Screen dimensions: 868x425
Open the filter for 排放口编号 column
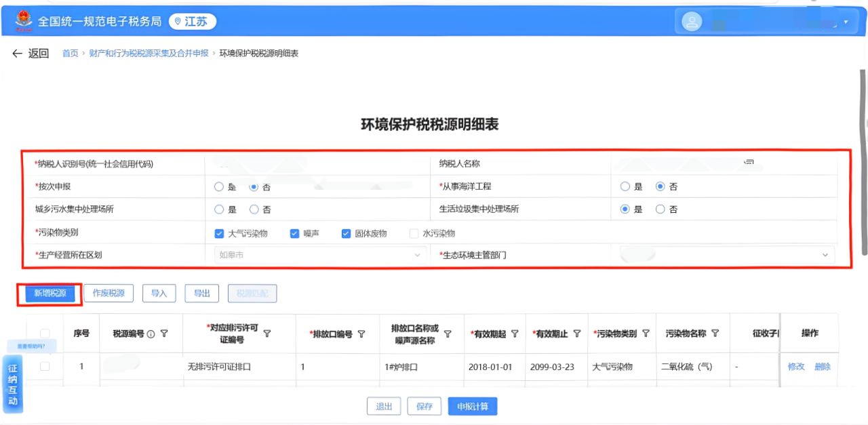pyautogui.click(x=361, y=333)
